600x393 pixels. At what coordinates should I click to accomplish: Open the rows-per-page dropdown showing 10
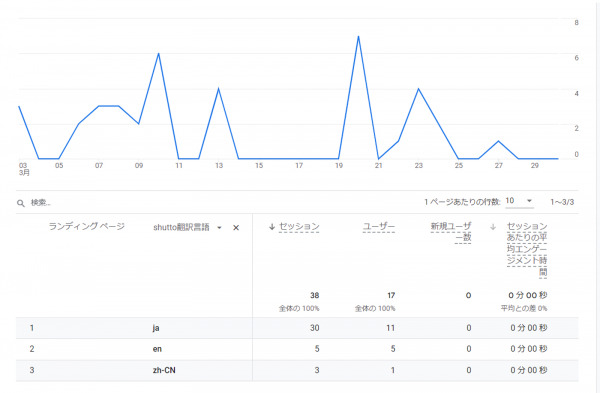click(x=519, y=201)
